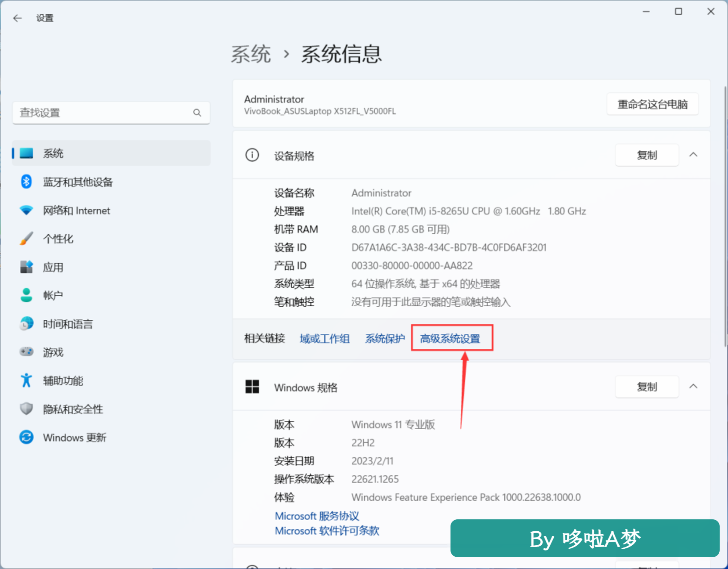This screenshot has height=569, width=728.
Task: Click the Windows Feature Experience Pack text
Action: coord(466,497)
